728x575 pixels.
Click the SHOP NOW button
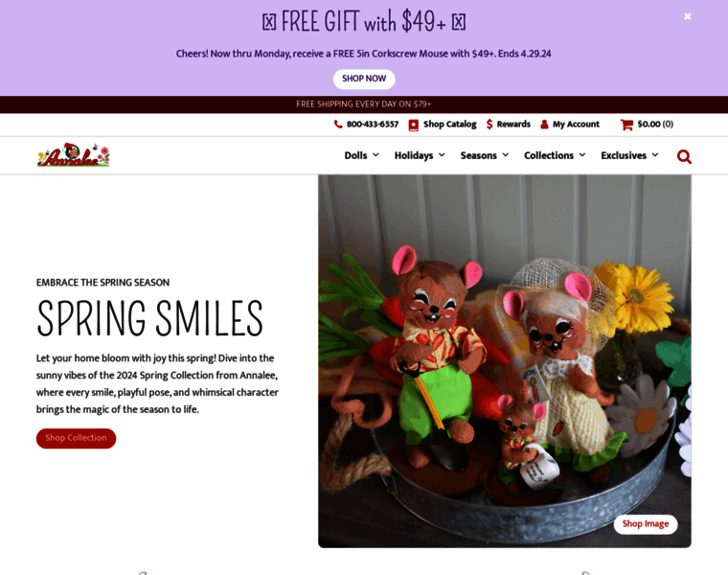(x=364, y=79)
